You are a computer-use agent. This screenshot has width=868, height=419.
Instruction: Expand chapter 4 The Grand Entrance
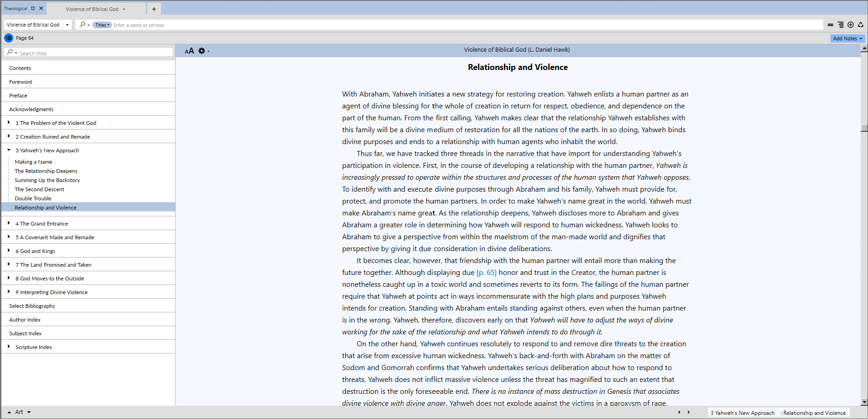9,223
